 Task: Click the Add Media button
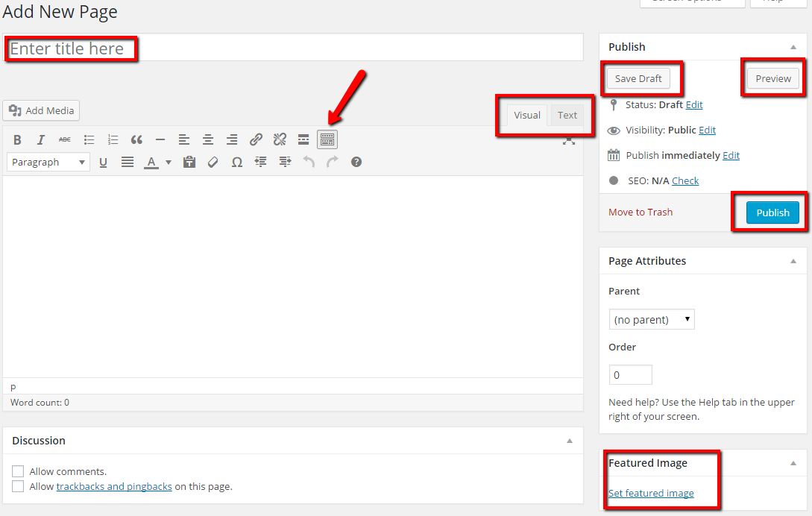pyautogui.click(x=42, y=110)
